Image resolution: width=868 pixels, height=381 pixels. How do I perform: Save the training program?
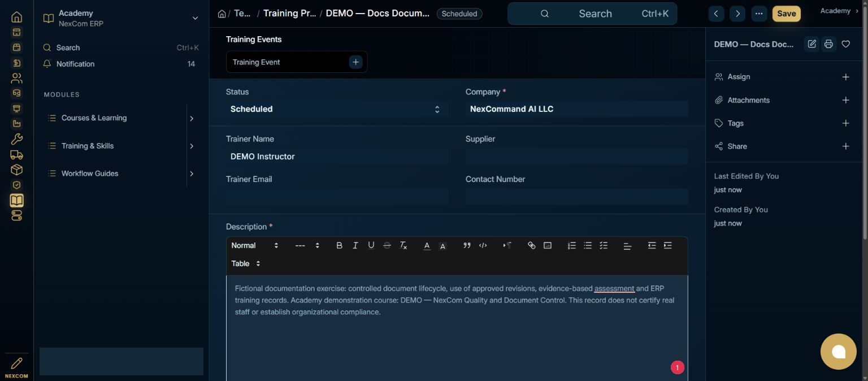(x=786, y=14)
